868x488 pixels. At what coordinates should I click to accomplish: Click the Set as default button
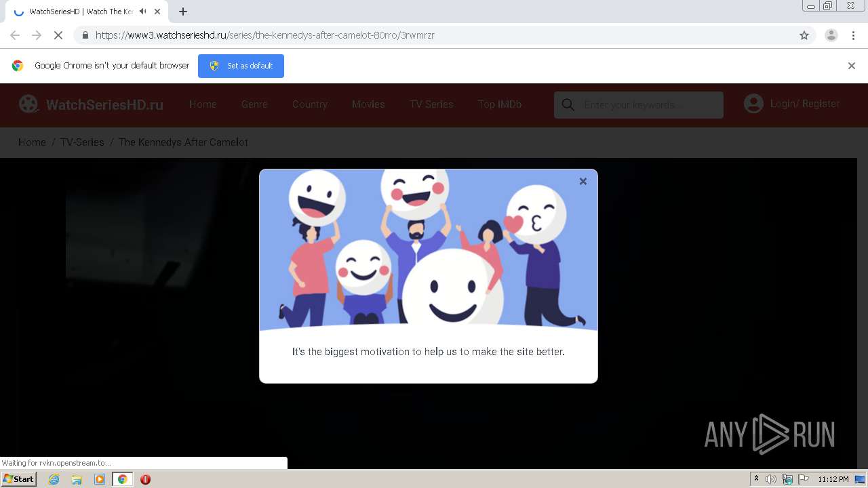tap(241, 66)
